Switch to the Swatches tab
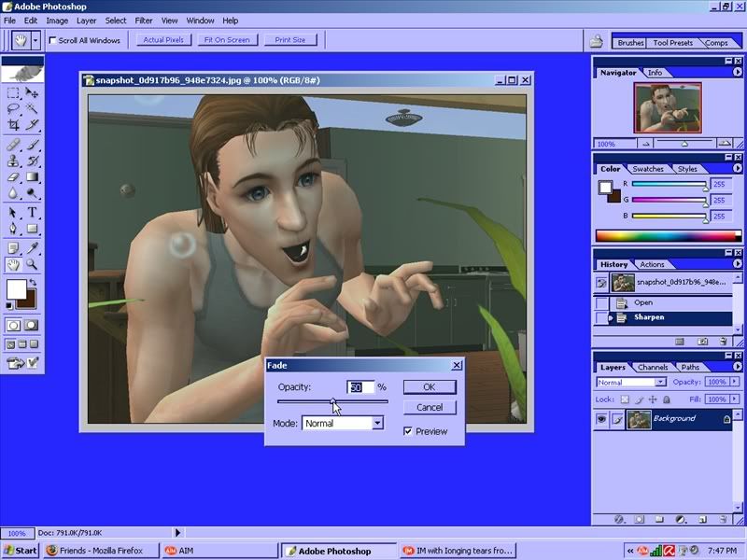Screen dimensions: 747x560 [648, 169]
